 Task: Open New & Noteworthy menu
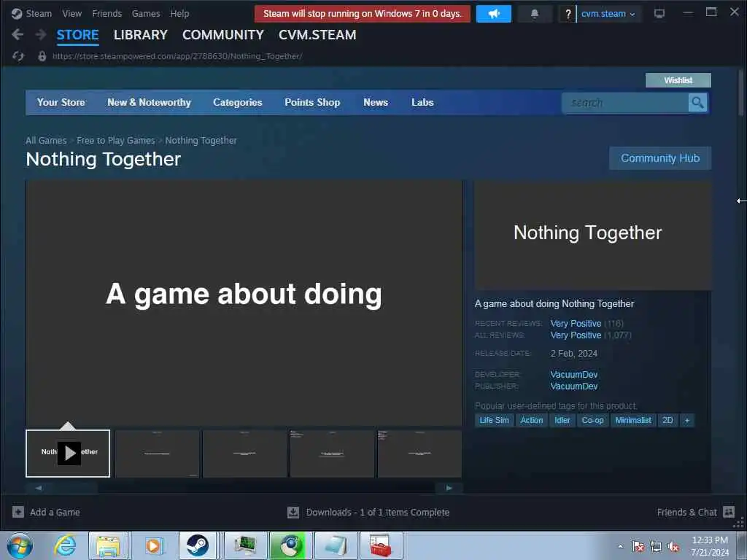tap(149, 102)
